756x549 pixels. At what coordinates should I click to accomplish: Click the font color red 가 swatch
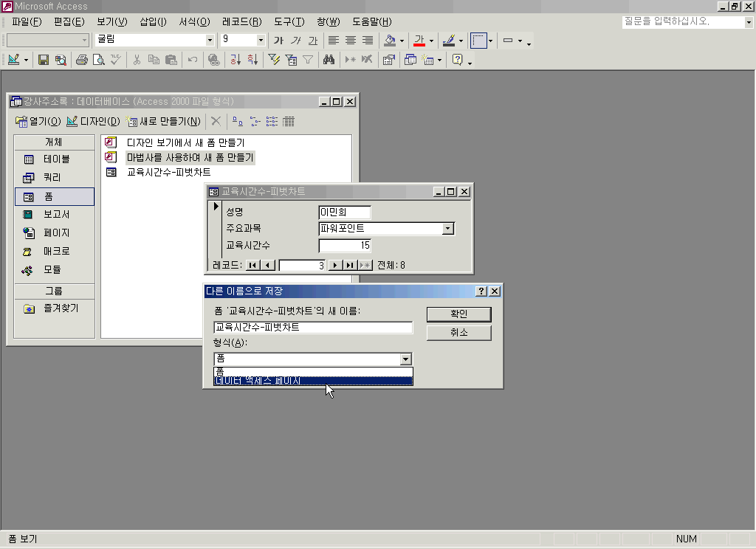[x=419, y=41]
